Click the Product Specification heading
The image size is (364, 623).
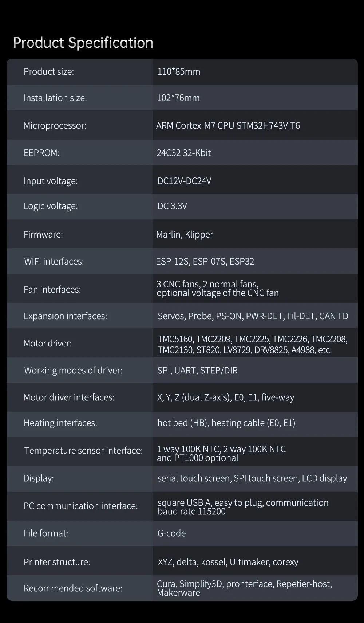coord(83,43)
